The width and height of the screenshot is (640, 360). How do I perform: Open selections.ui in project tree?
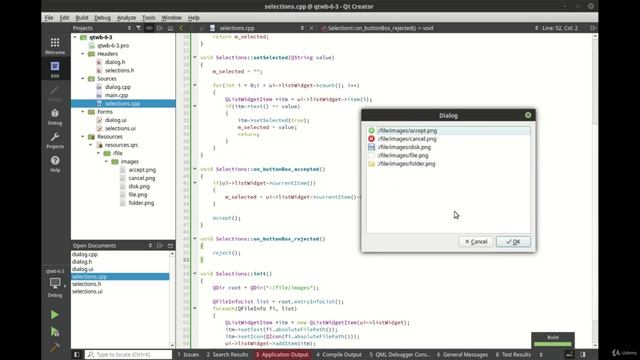click(x=120, y=128)
